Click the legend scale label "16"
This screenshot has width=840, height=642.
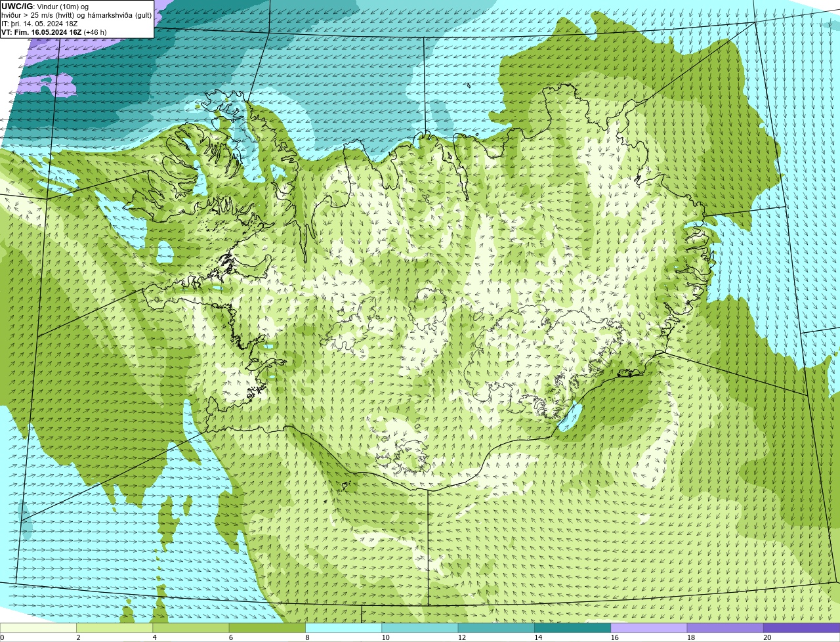(614, 637)
